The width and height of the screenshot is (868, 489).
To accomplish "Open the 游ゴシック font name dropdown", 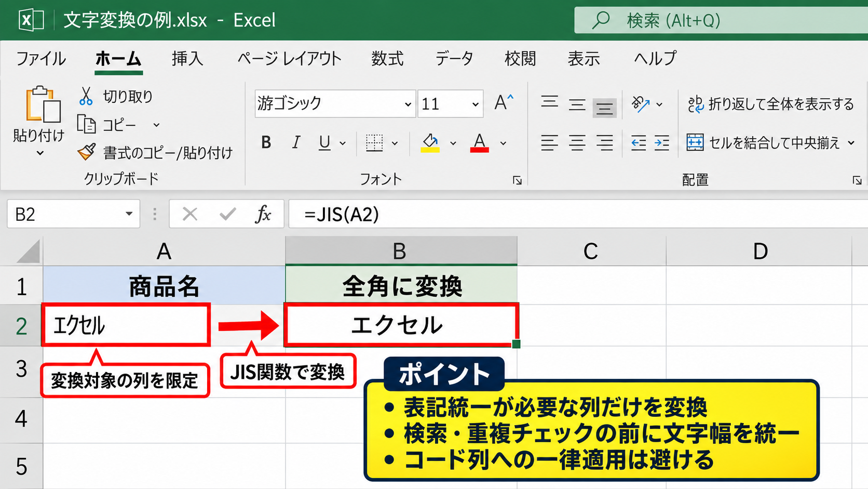I will coord(408,104).
